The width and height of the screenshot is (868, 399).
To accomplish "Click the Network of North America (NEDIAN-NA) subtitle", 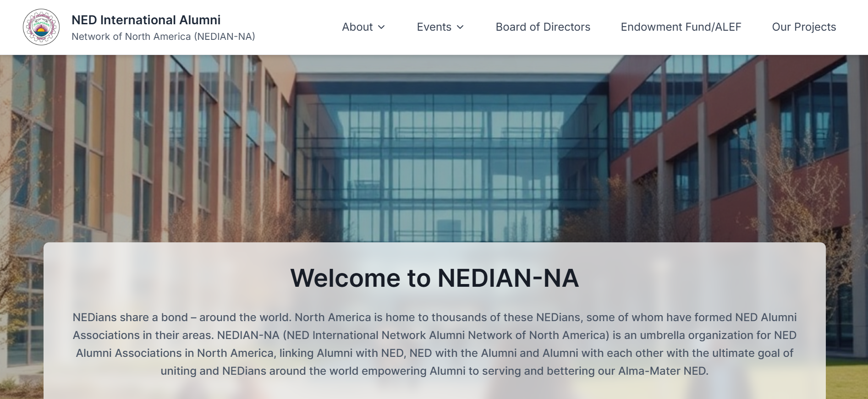I will (163, 37).
